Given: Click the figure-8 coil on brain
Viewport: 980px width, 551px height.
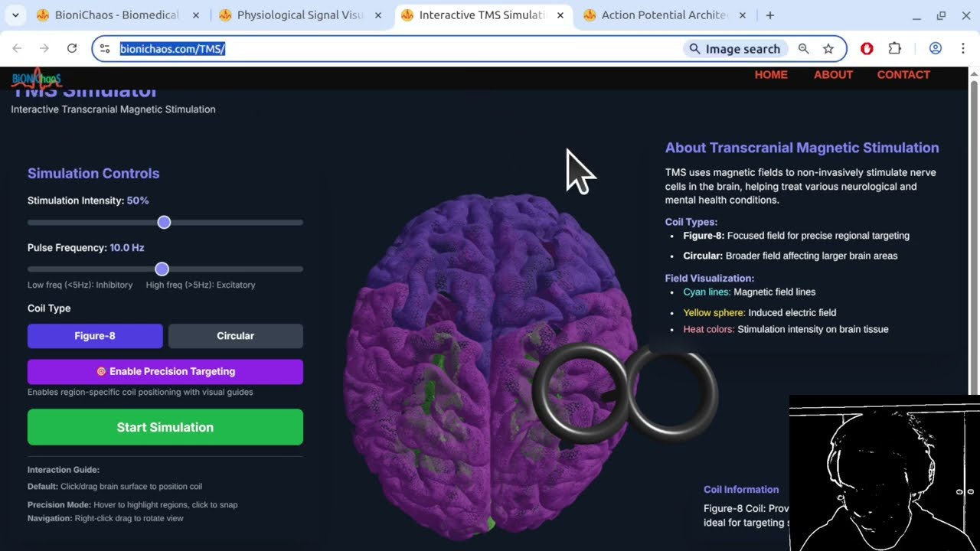Looking at the screenshot, I should tap(626, 394).
